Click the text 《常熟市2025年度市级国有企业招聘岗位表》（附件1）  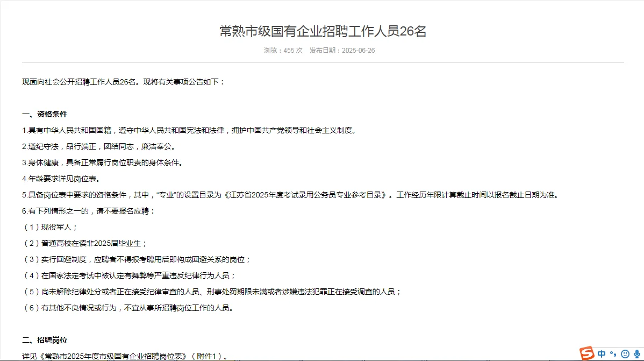[x=131, y=356]
